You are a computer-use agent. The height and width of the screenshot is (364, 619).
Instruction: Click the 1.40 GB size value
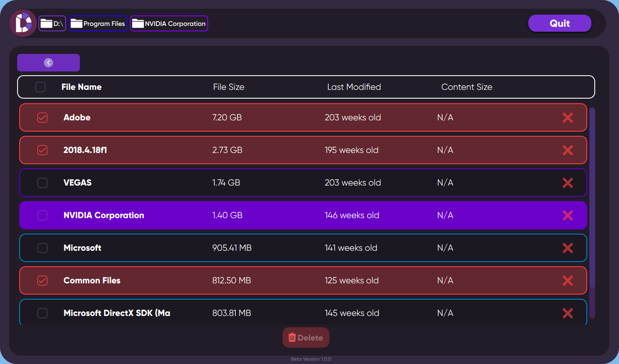click(227, 215)
